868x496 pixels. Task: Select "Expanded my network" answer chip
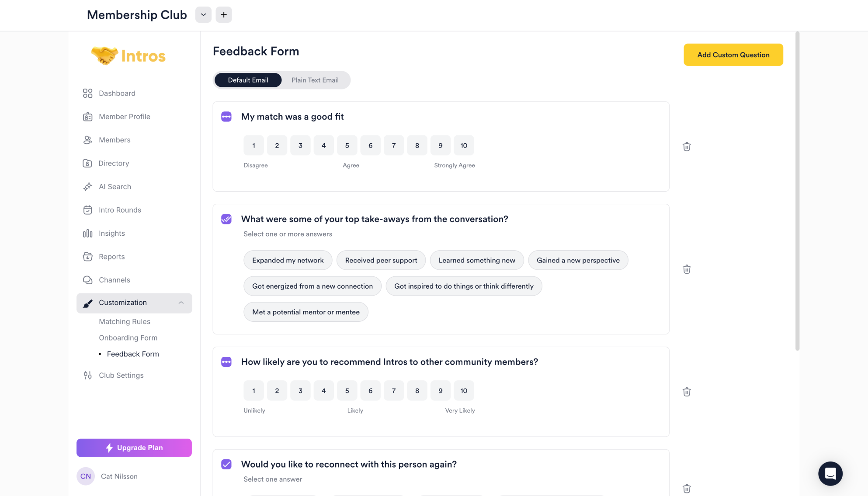click(x=288, y=261)
